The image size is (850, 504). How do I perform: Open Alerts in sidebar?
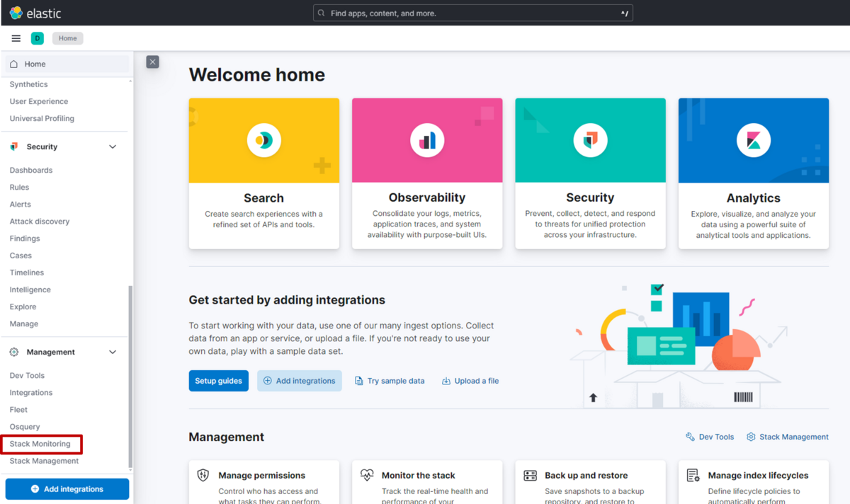click(21, 204)
